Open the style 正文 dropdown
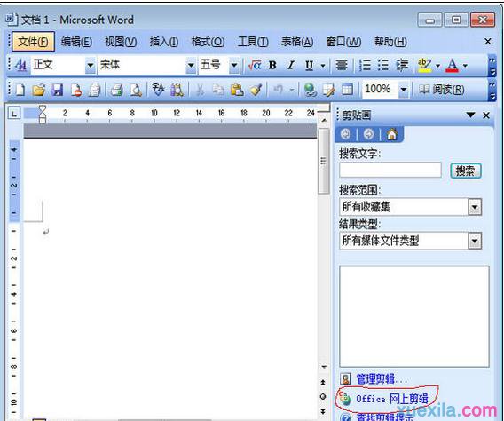 point(91,66)
